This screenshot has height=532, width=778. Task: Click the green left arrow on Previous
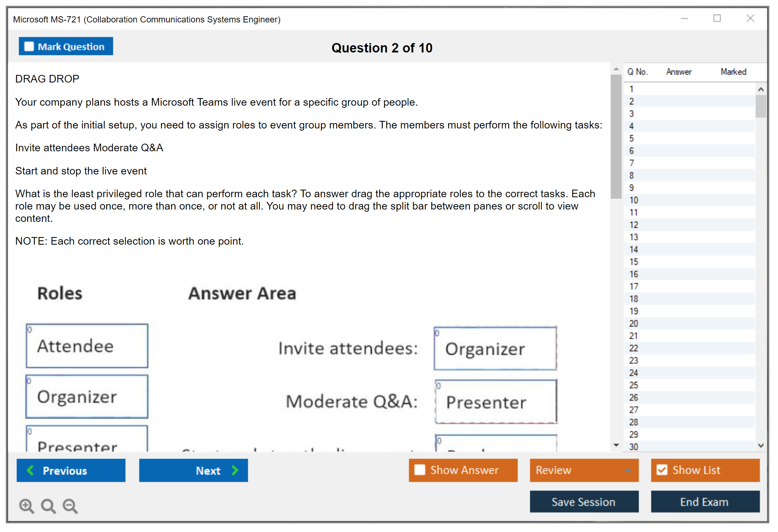pyautogui.click(x=31, y=470)
